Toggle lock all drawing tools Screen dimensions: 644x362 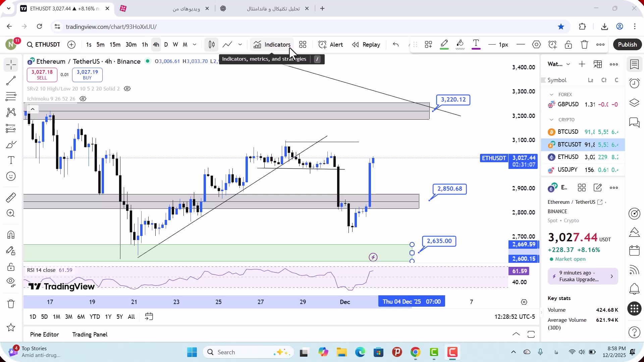point(11,267)
